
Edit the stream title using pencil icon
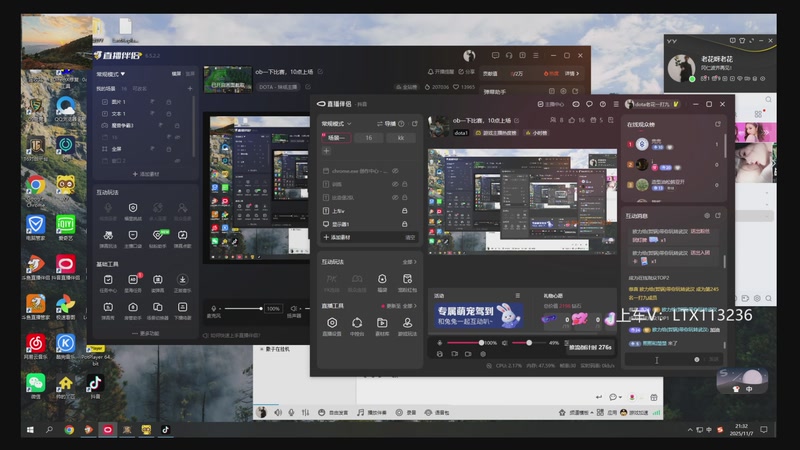pyautogui.click(x=516, y=120)
